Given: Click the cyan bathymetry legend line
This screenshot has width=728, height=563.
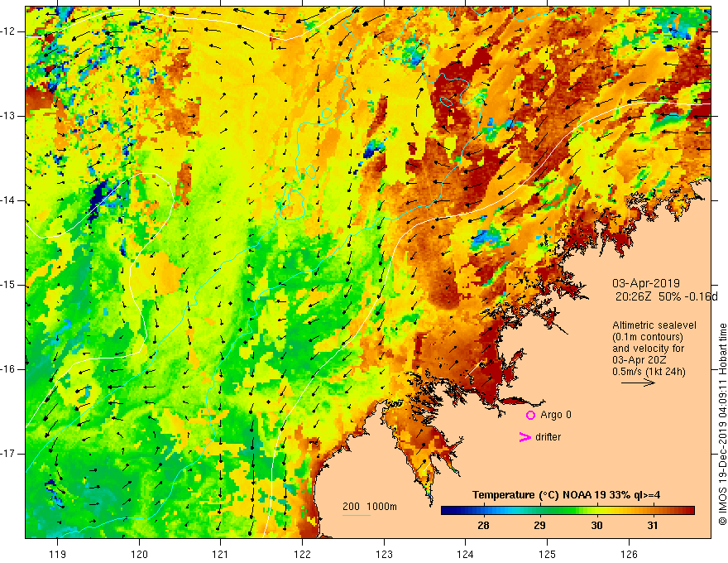Looking at the screenshot, I should (x=356, y=515).
